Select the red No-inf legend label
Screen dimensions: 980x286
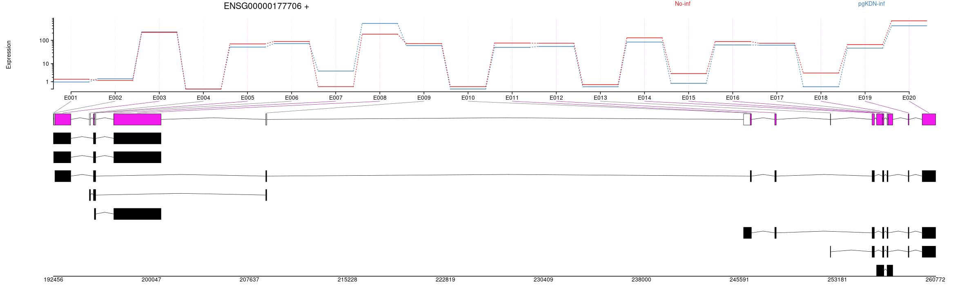[x=682, y=4]
